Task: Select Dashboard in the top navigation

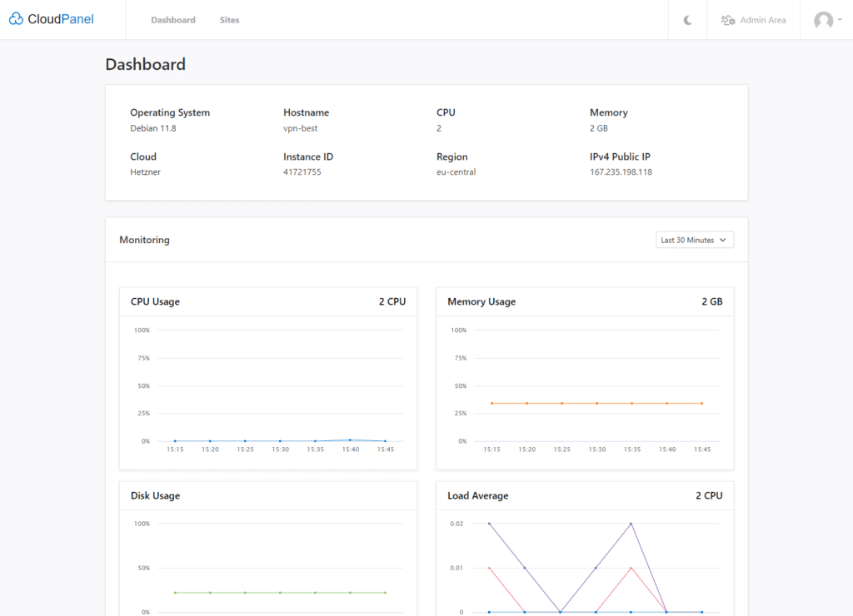Action: click(172, 19)
